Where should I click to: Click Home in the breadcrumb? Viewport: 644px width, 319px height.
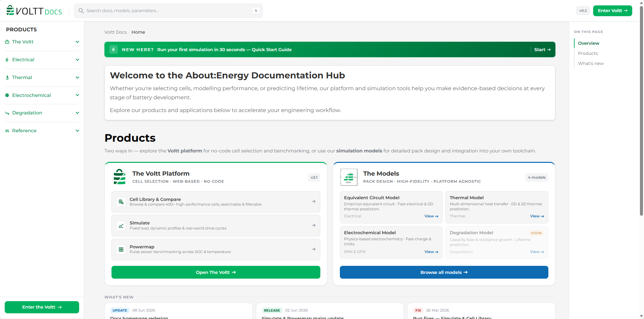pos(138,32)
